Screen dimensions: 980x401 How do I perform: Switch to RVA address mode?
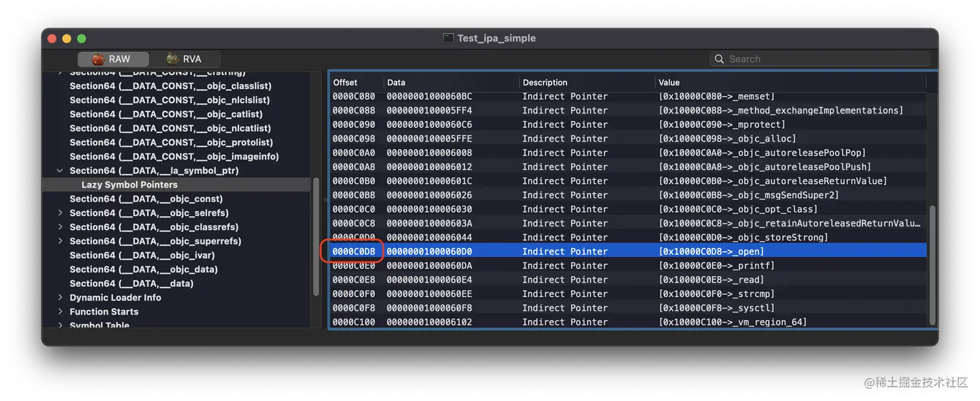(x=185, y=58)
